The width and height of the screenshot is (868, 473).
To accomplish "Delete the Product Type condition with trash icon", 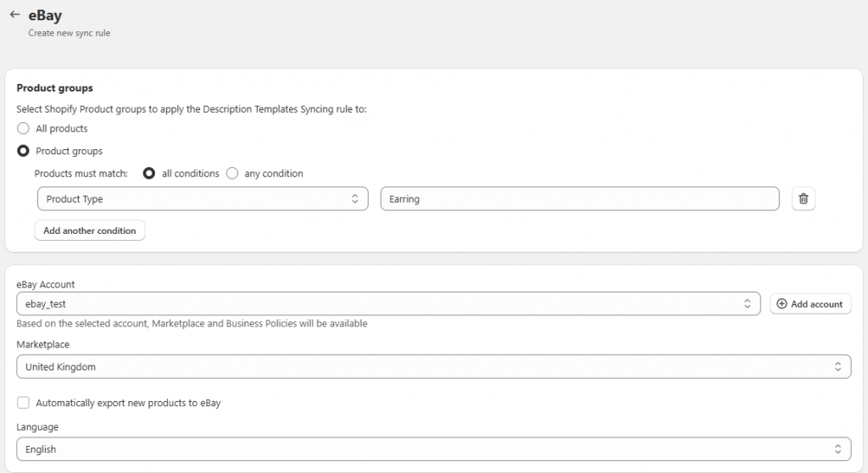I will click(x=804, y=198).
